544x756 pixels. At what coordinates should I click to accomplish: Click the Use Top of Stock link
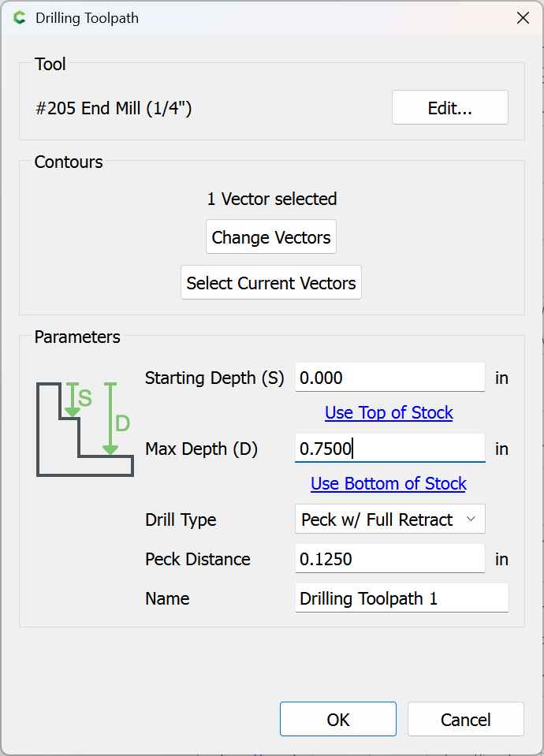coord(389,413)
